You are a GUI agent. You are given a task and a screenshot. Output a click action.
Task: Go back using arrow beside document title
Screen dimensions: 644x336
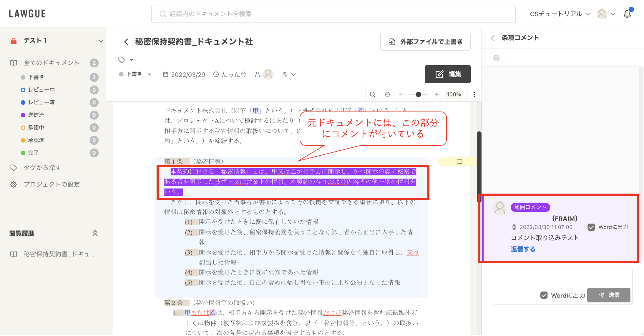coord(126,42)
